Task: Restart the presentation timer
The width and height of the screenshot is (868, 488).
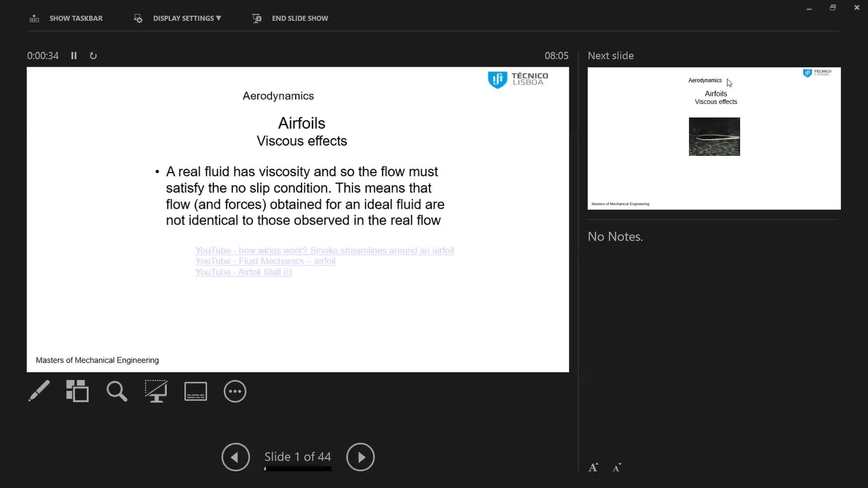Action: 93,56
